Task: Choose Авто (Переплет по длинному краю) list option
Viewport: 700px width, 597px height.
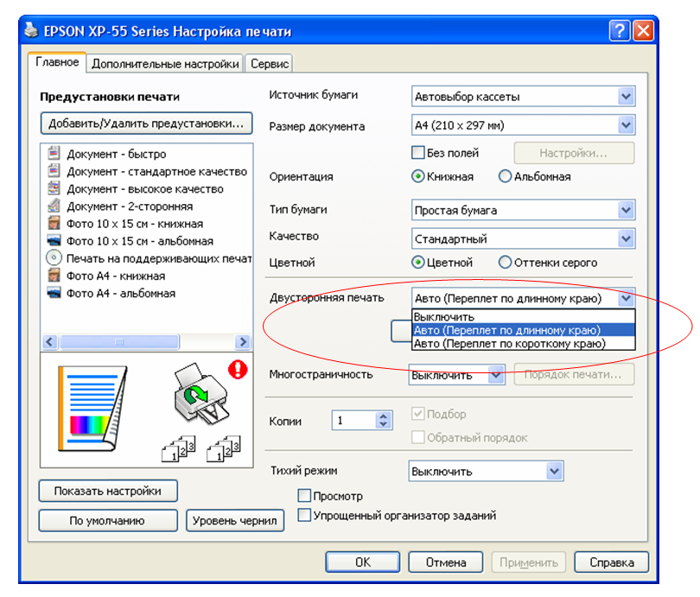Action: click(x=523, y=330)
